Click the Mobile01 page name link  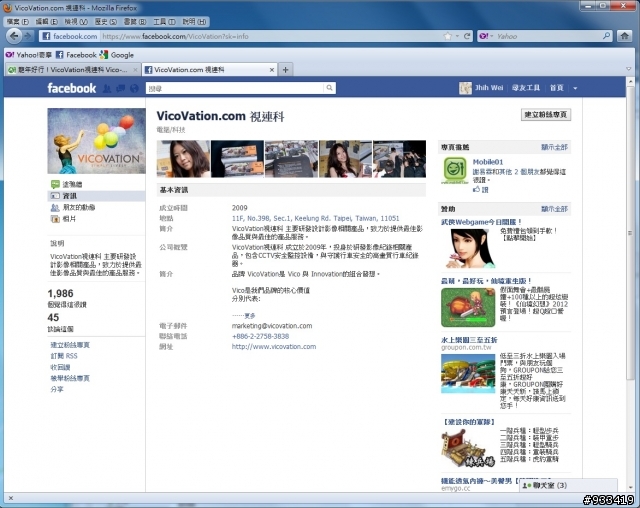(x=488, y=162)
